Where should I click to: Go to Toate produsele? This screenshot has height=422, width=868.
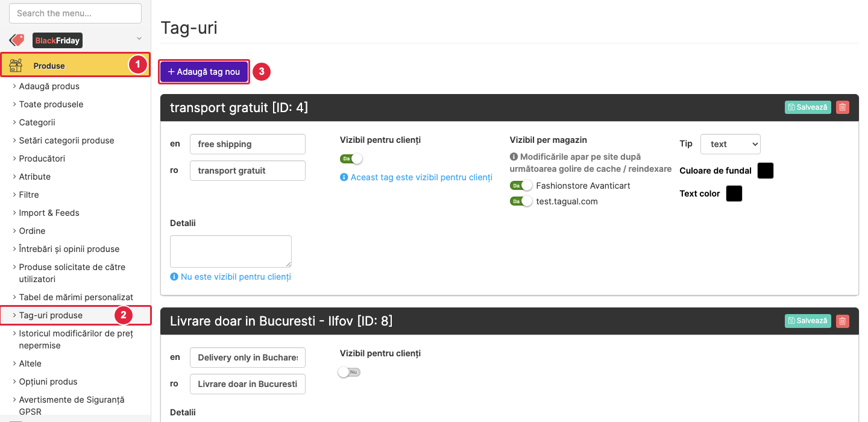(51, 104)
